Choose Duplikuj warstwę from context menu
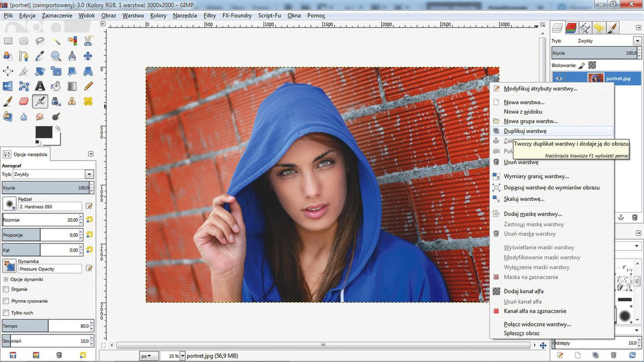Image resolution: width=644 pixels, height=362 pixels. coord(551,131)
